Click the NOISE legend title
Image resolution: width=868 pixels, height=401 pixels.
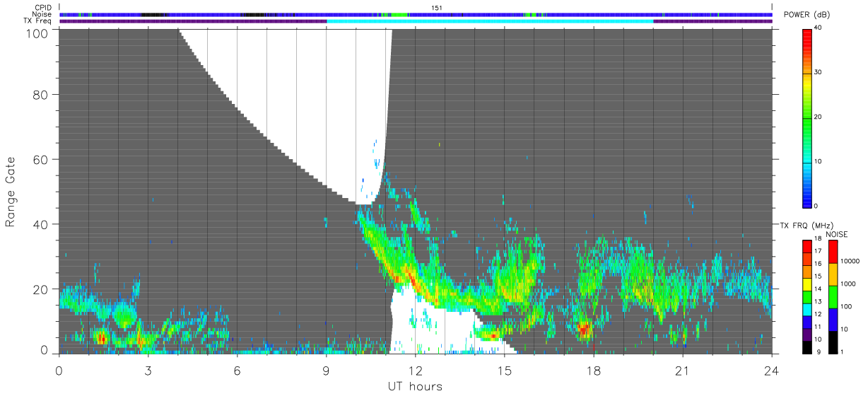837,234
